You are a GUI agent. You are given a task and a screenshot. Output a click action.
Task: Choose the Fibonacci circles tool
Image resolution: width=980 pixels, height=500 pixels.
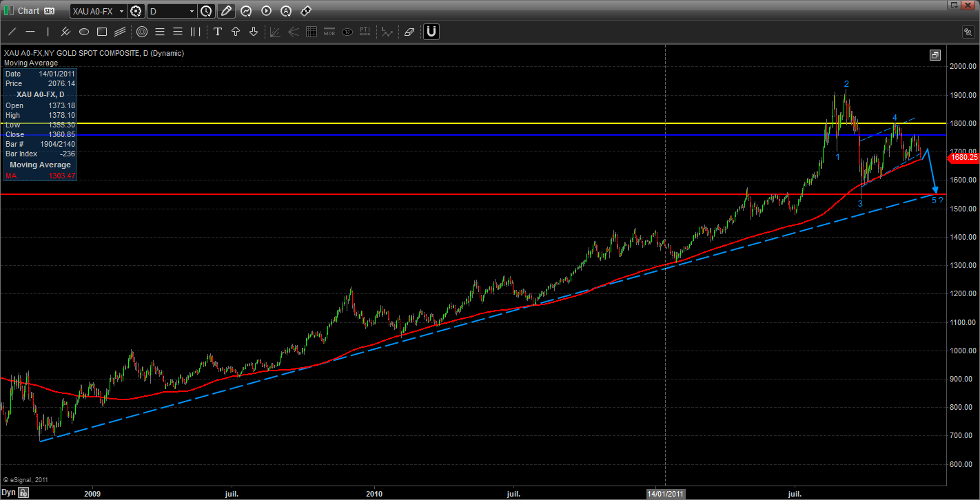[x=142, y=32]
